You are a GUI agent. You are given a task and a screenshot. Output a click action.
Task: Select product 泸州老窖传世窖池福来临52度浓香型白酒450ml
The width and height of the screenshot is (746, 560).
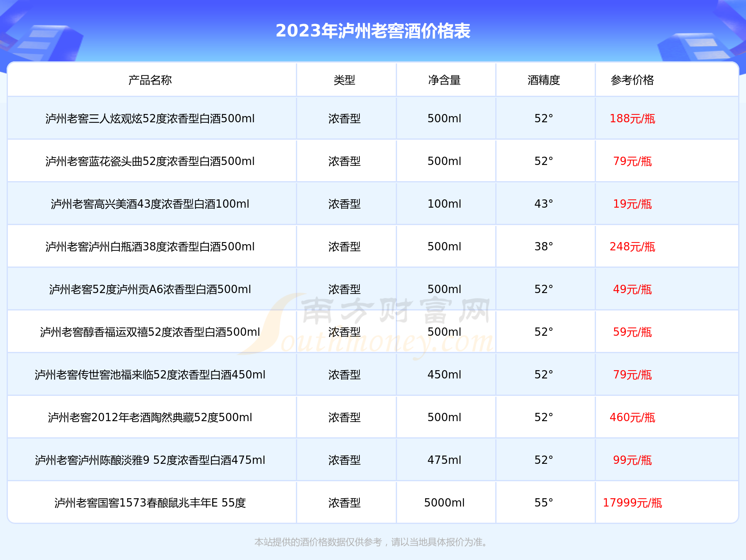point(150,375)
